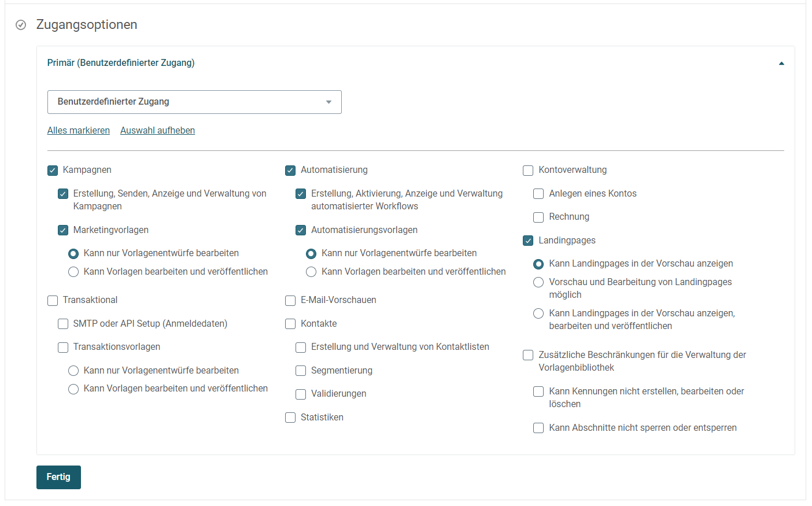Click the Zugangsoptionen checkmark circle icon
The image size is (812, 506).
21,25
